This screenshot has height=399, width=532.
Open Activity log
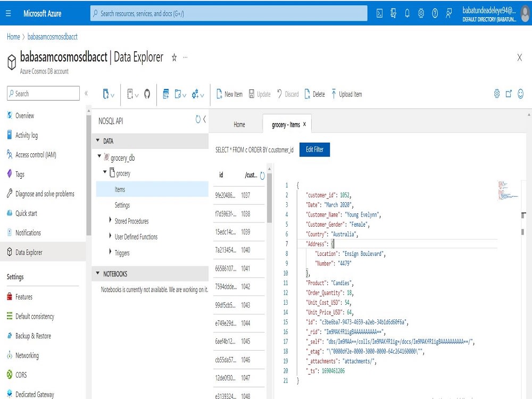click(x=27, y=135)
